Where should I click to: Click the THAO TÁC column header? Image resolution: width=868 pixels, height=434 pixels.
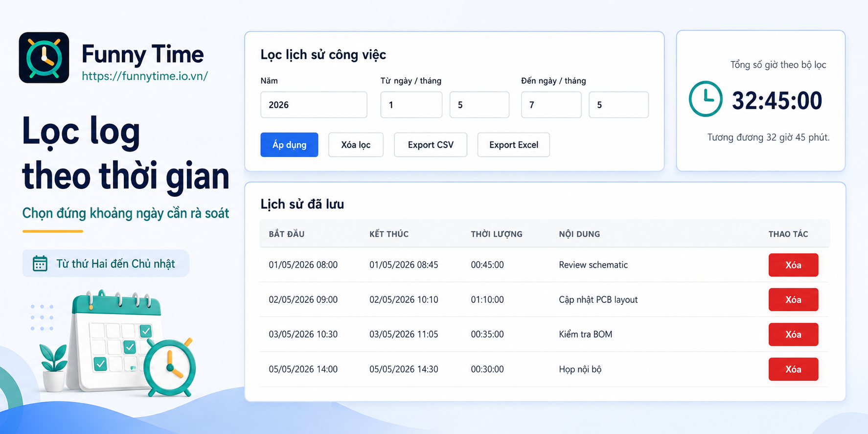788,234
